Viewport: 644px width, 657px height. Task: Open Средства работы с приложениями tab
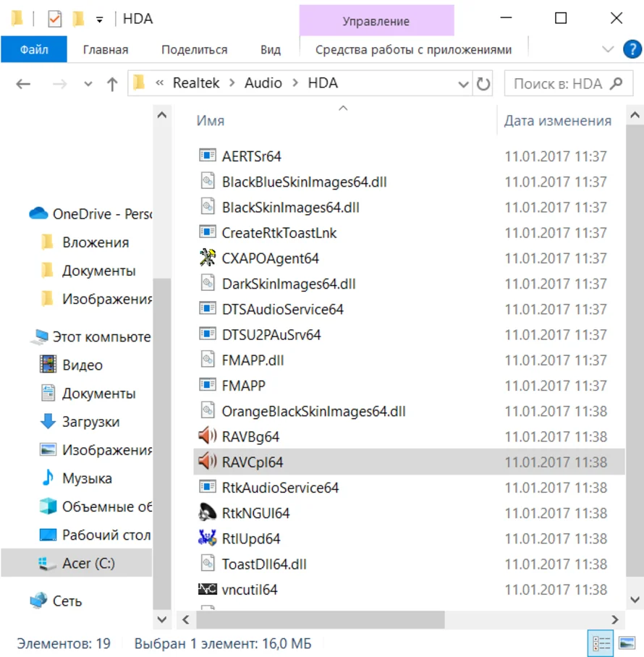(414, 49)
